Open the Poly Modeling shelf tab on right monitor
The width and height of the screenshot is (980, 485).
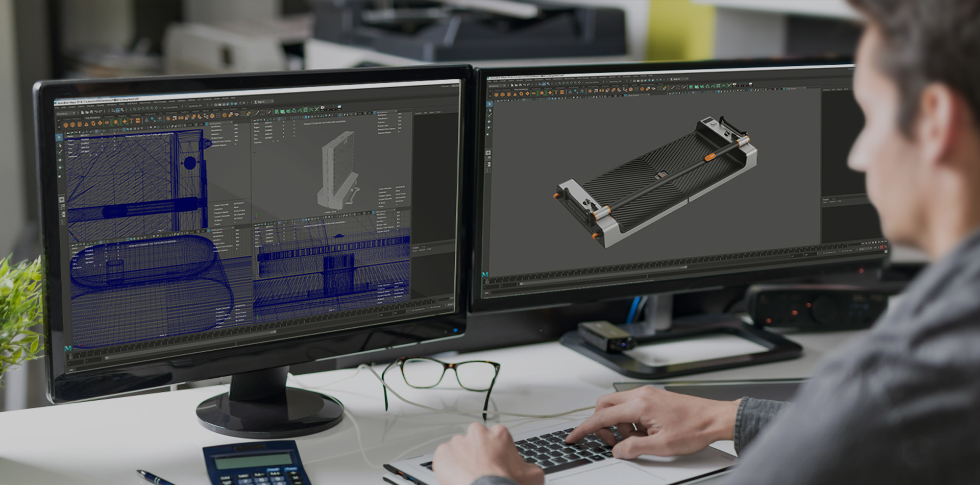[521, 89]
